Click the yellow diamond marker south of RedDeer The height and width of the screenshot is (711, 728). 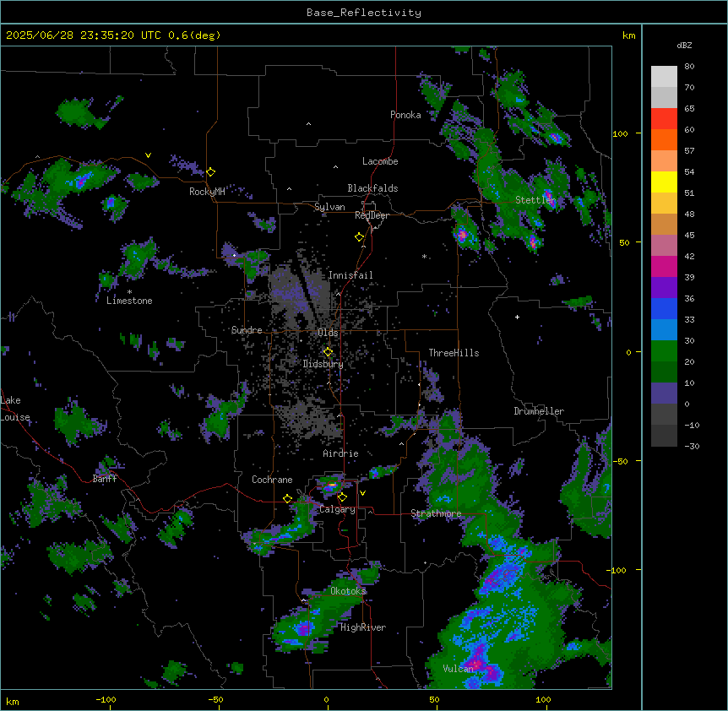[360, 237]
